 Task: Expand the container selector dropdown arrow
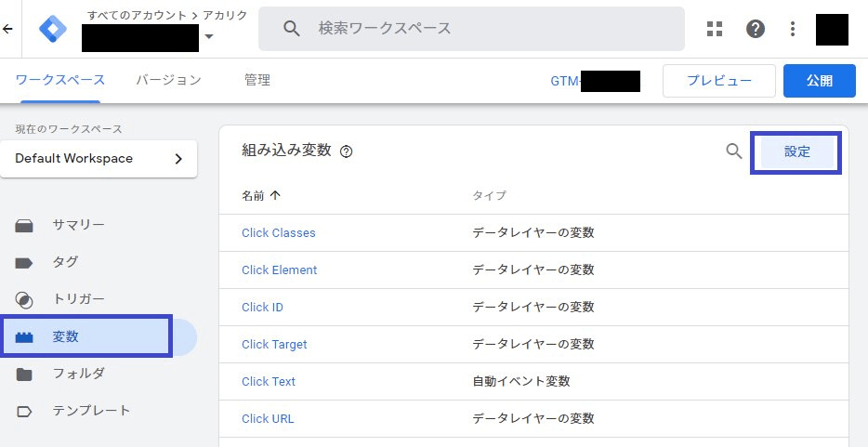pos(209,36)
